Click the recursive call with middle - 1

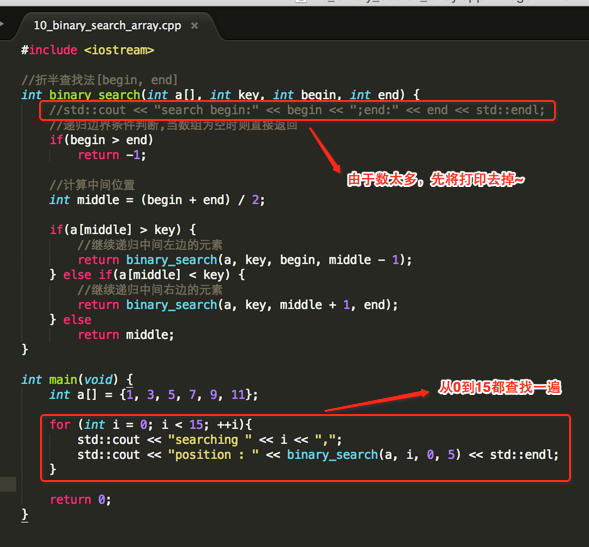(245, 260)
